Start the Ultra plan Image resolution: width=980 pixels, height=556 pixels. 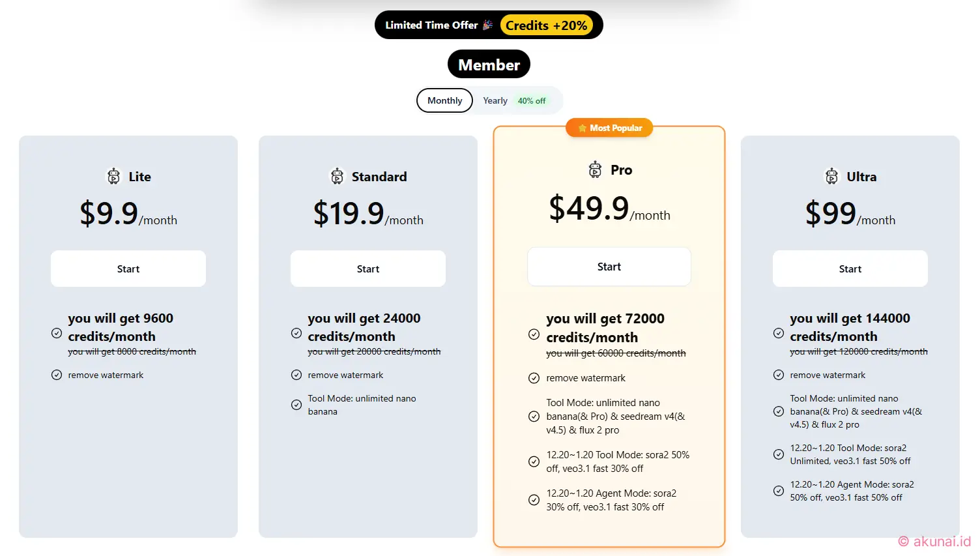pyautogui.click(x=850, y=269)
